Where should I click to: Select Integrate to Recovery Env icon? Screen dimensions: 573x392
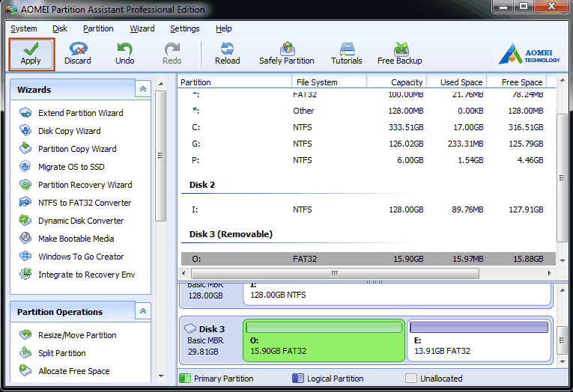coord(25,274)
